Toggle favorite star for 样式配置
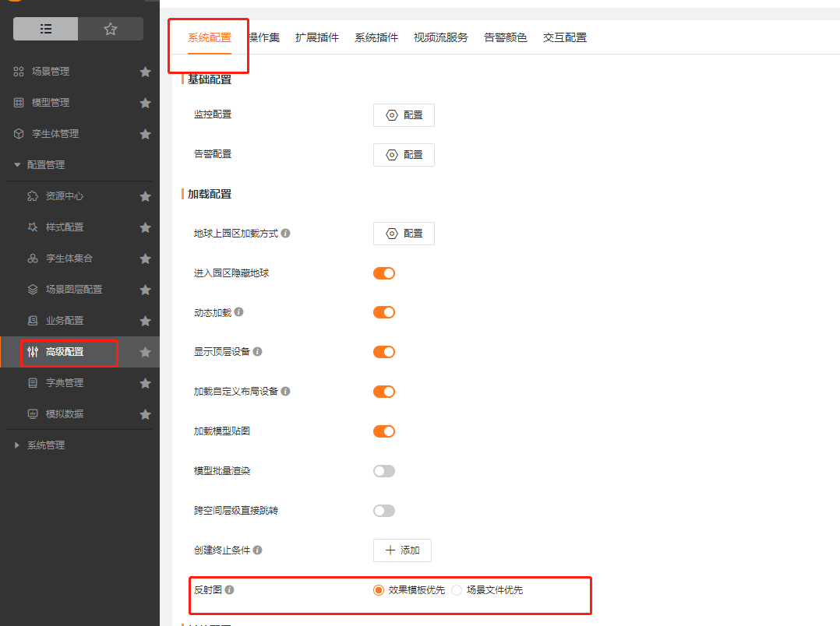The width and height of the screenshot is (840, 626). click(145, 227)
